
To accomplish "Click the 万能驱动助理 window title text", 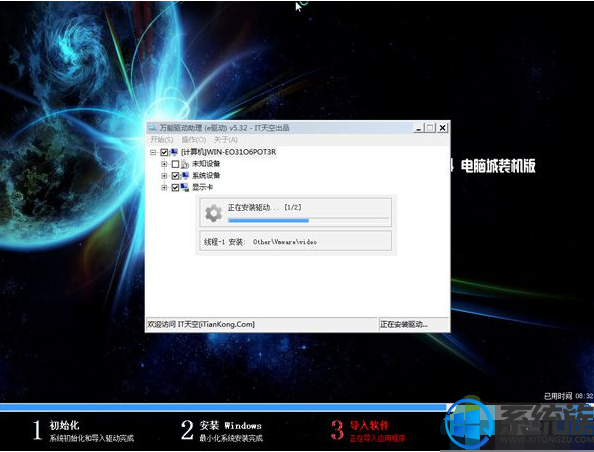I will (x=224, y=128).
